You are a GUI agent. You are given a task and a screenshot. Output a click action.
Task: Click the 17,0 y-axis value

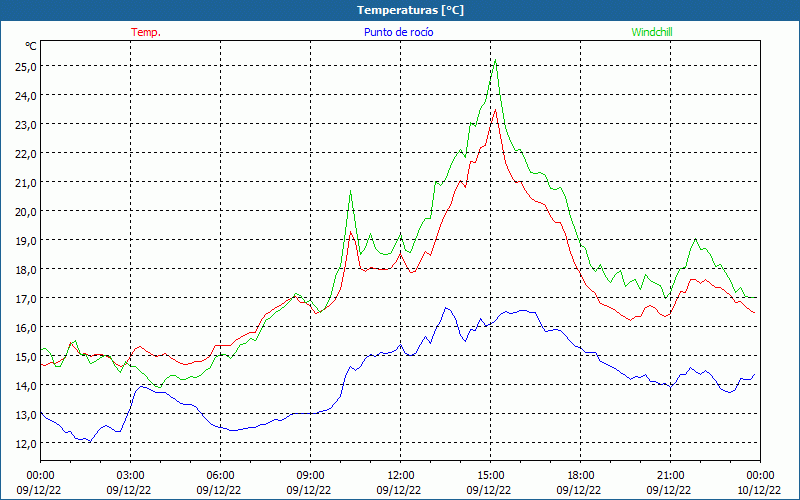(26, 298)
